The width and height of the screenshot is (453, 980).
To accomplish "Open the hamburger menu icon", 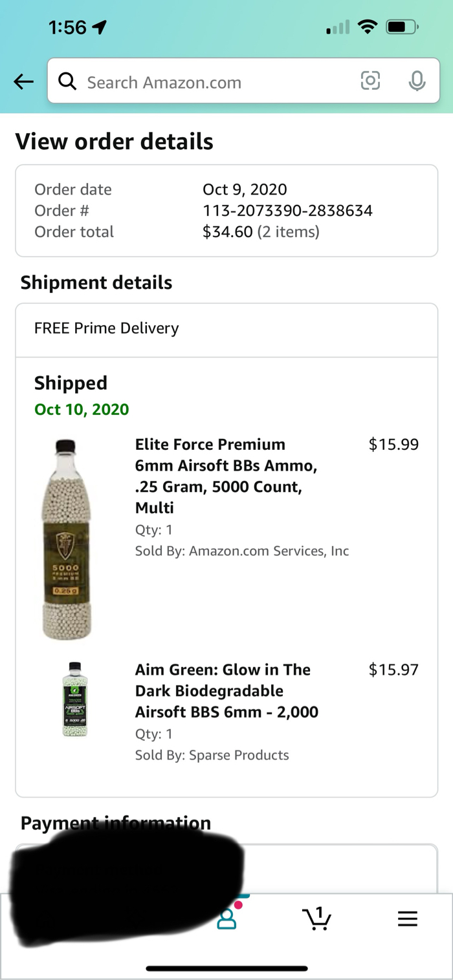I will pos(407,919).
